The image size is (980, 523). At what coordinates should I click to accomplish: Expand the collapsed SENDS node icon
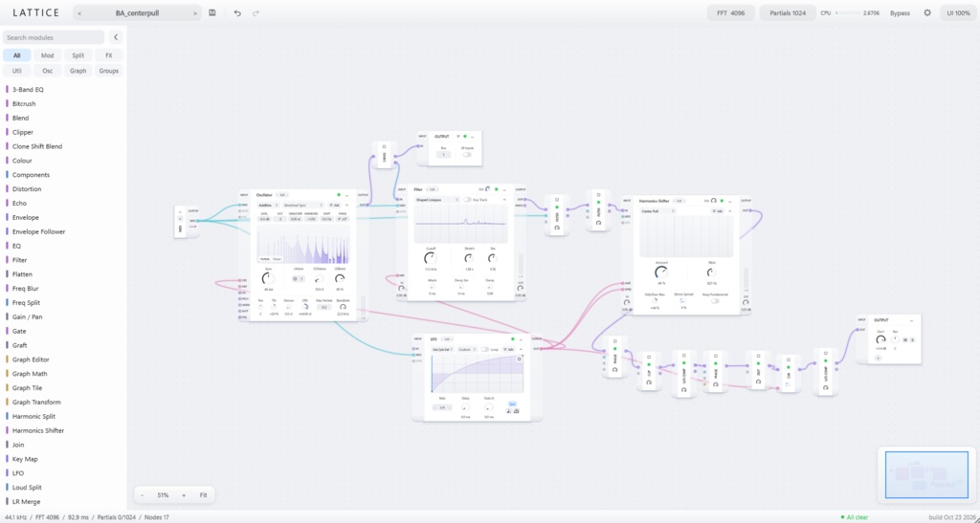[x=385, y=146]
